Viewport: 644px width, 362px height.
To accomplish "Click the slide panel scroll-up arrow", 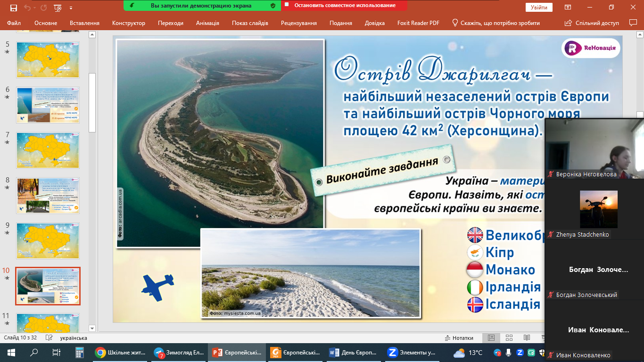I will click(x=92, y=34).
